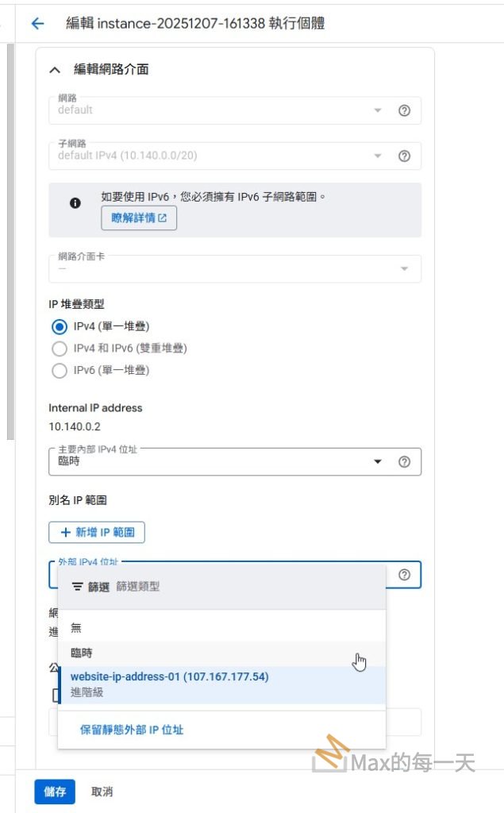
Task: Collapse the 編輯網路介面 section
Action: click(x=55, y=70)
